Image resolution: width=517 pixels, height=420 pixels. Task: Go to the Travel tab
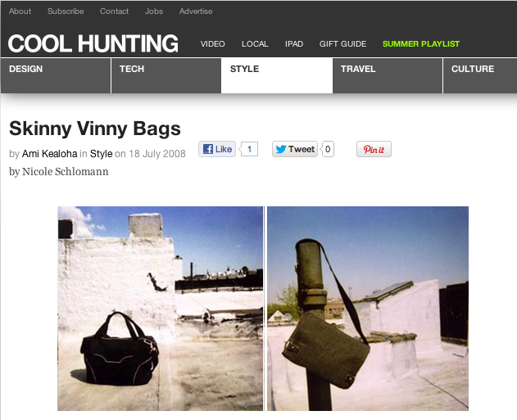[x=388, y=76]
